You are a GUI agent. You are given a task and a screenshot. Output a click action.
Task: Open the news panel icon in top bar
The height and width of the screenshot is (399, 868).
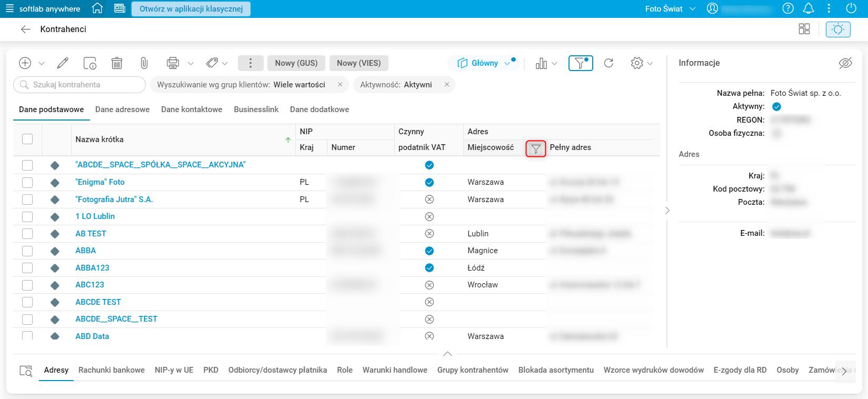(119, 8)
